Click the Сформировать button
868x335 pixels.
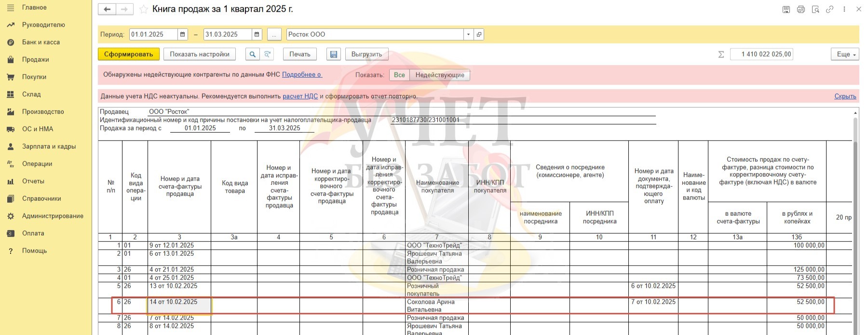tap(128, 54)
